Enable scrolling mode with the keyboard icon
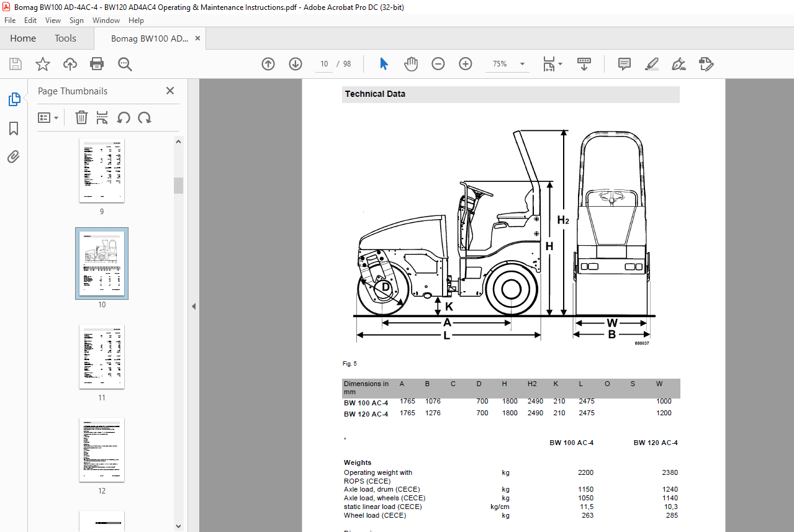794x532 pixels. pos(584,64)
